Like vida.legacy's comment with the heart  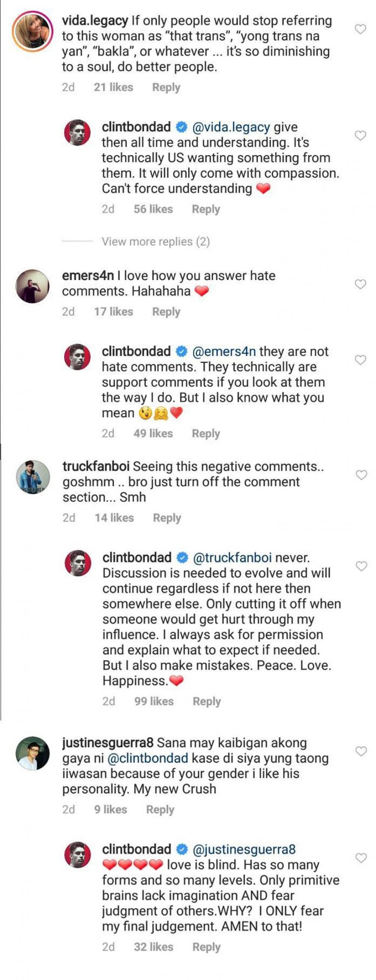[x=360, y=29]
